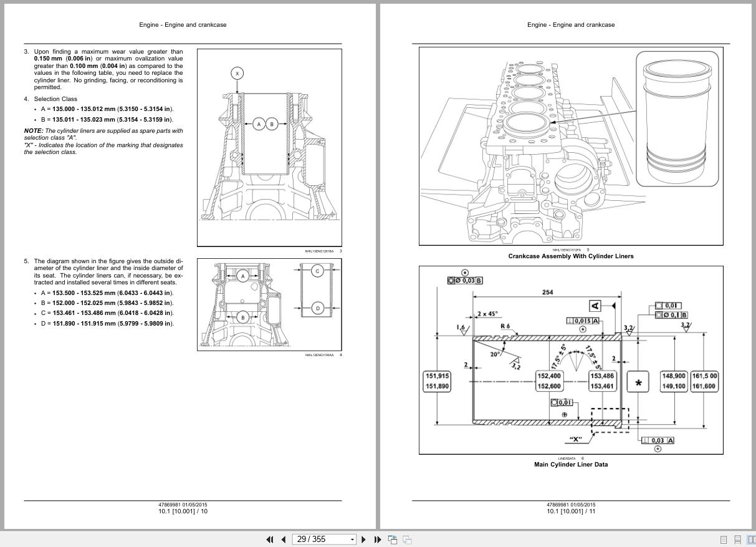This screenshot has height=547, width=756.
Task: Select the two-page facing view
Action: [x=751, y=540]
